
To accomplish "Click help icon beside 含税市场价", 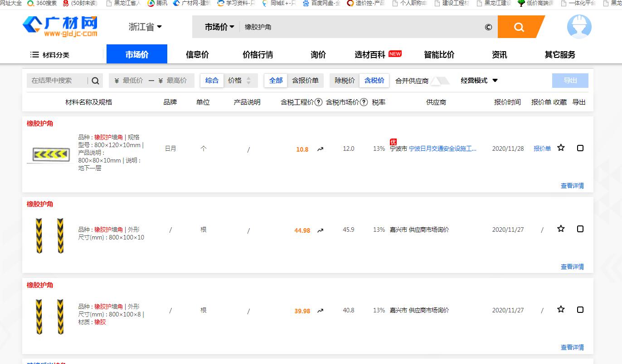I will [x=364, y=102].
